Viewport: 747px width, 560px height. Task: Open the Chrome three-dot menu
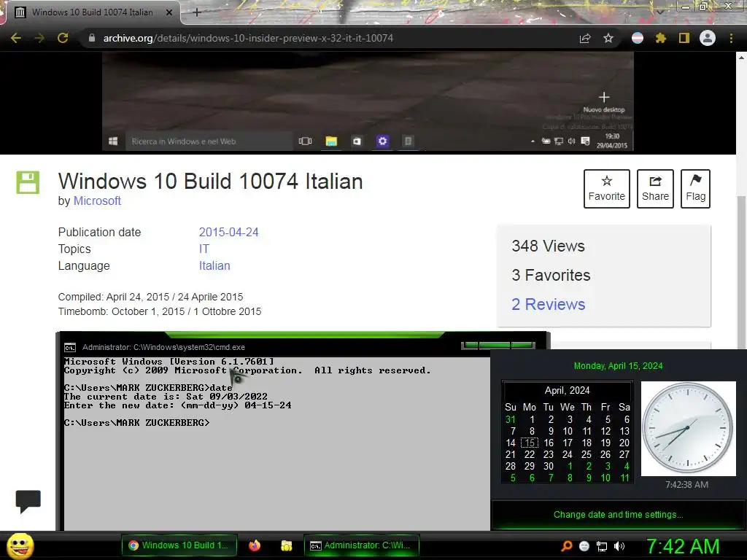click(731, 38)
